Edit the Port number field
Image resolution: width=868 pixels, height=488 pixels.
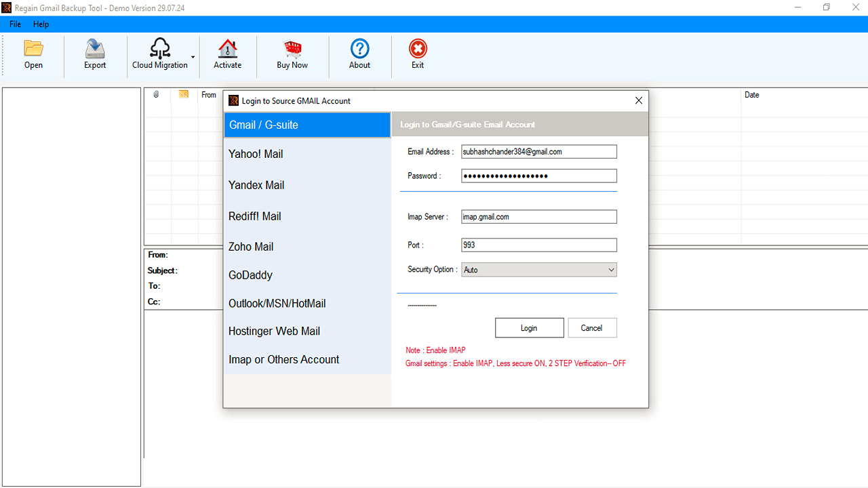(x=538, y=245)
